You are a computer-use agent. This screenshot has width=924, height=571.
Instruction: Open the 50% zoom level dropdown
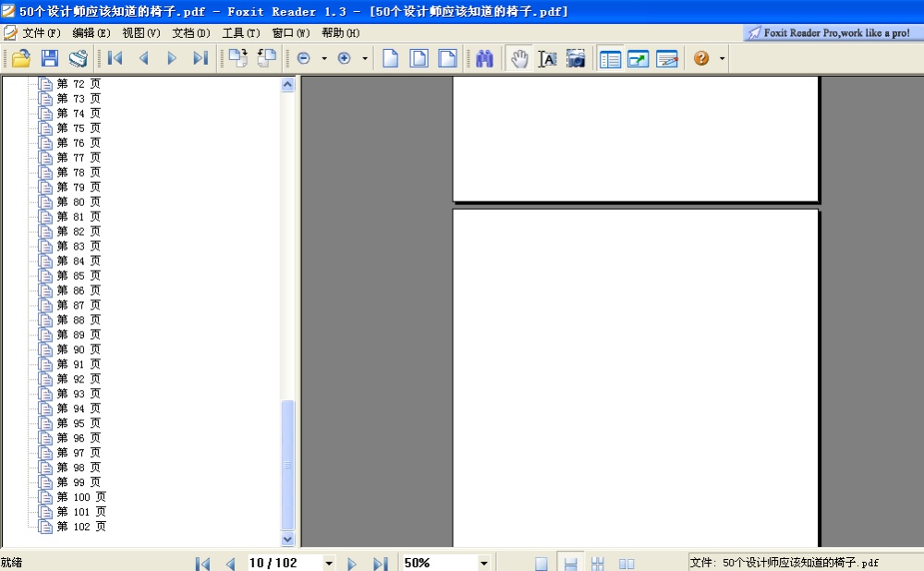[483, 563]
